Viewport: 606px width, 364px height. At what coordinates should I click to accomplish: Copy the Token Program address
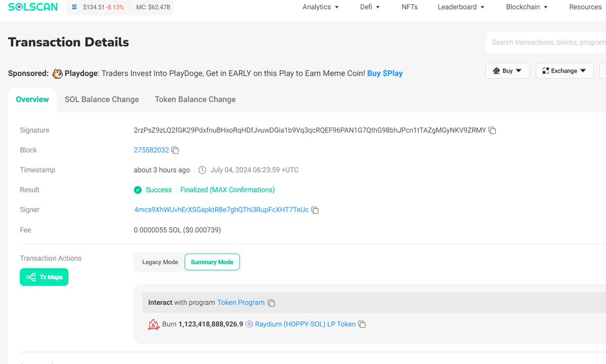[x=271, y=303]
